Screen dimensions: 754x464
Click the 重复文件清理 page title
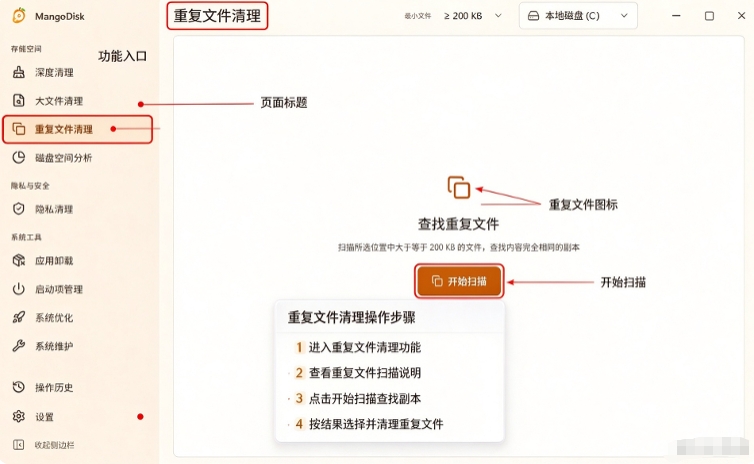[x=217, y=16]
